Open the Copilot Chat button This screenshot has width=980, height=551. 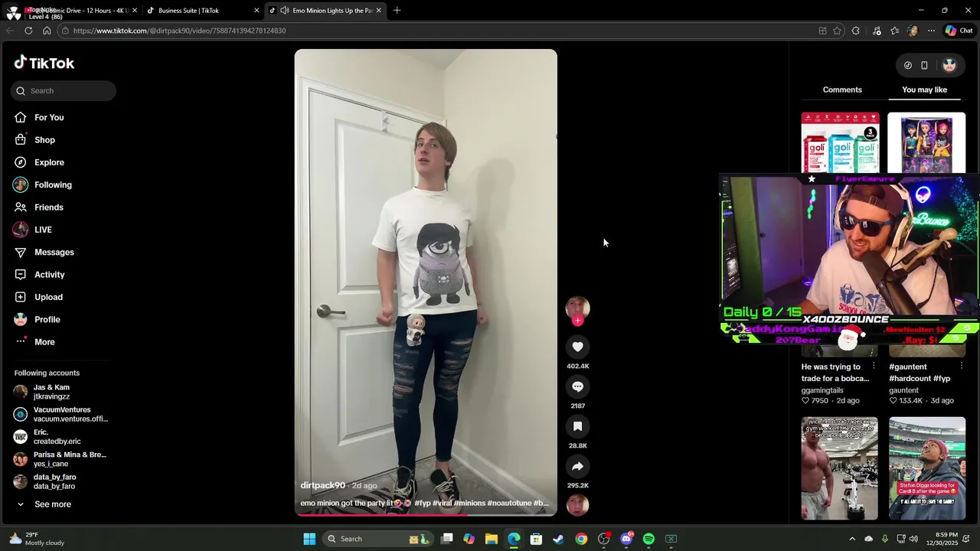pyautogui.click(x=959, y=31)
